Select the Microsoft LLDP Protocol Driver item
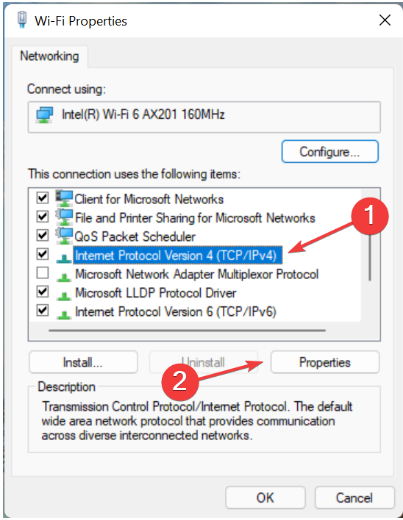403x520 pixels. 155,293
